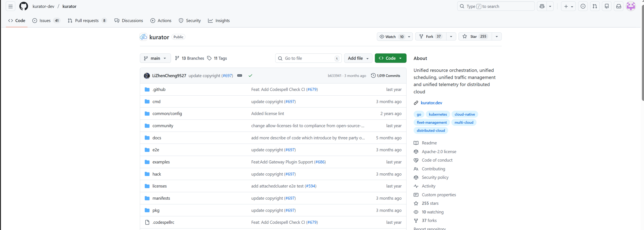Open the GitHub desktop/codespaces screen icon
The width and height of the screenshot is (644, 230).
click(x=607, y=6)
